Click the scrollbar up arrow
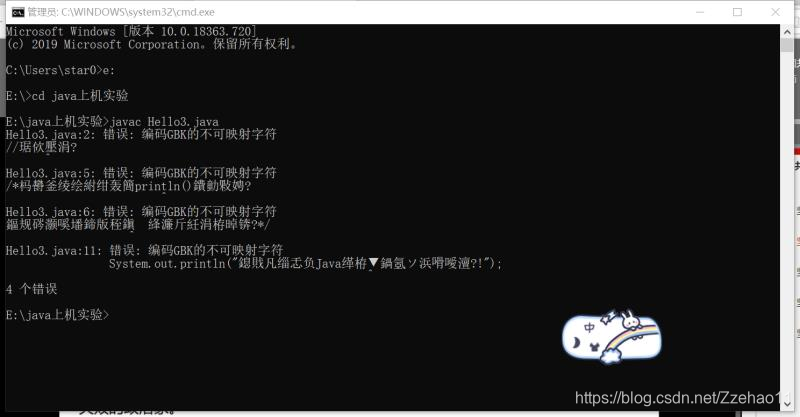This screenshot has width=800, height=417. tap(786, 32)
